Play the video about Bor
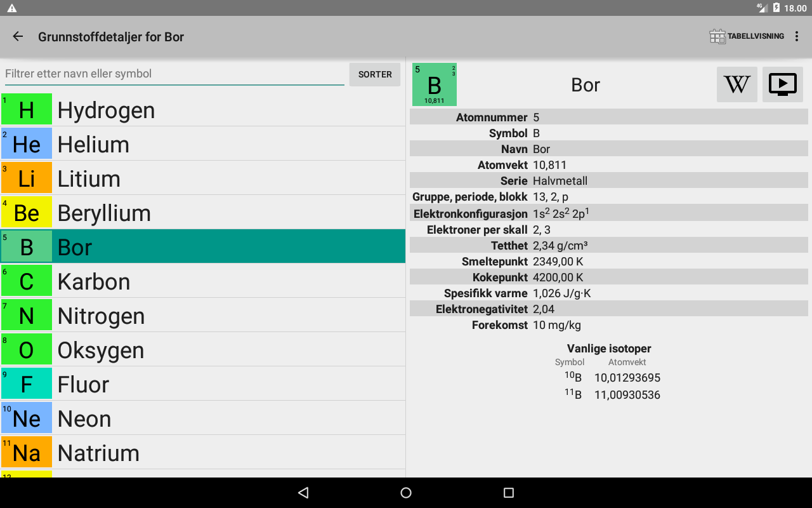This screenshot has height=508, width=812. coord(782,84)
